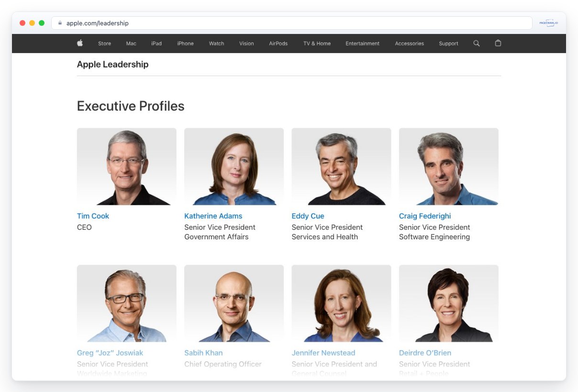Open the TV & Home menu item
This screenshot has width=578, height=392.
[x=317, y=44]
